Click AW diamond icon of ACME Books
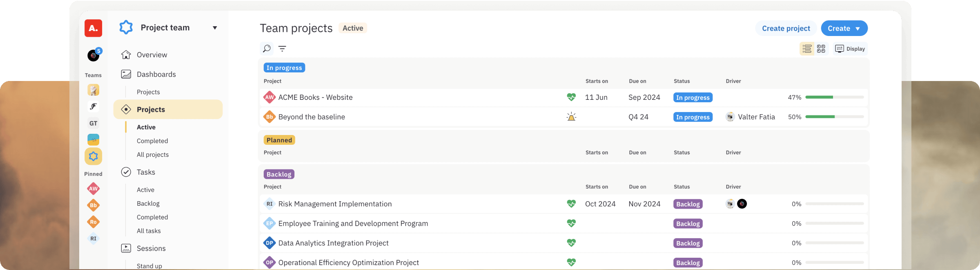The width and height of the screenshot is (980, 270). pos(269,97)
